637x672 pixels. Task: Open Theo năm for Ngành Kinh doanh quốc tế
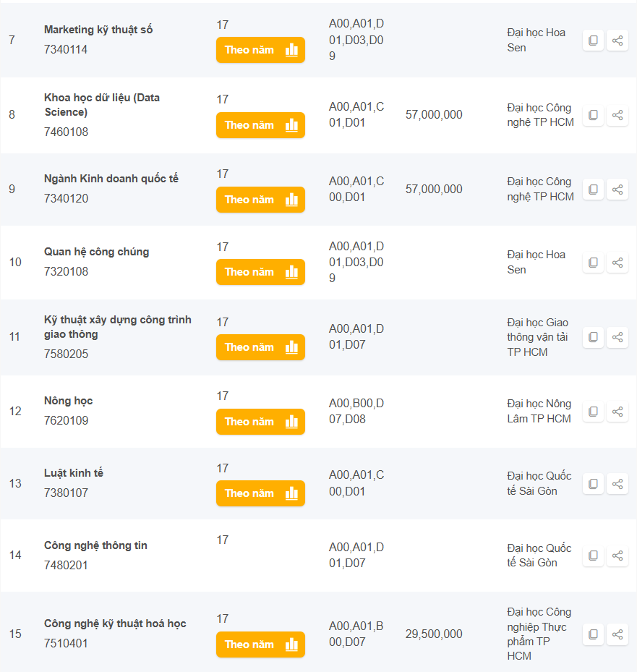260,200
